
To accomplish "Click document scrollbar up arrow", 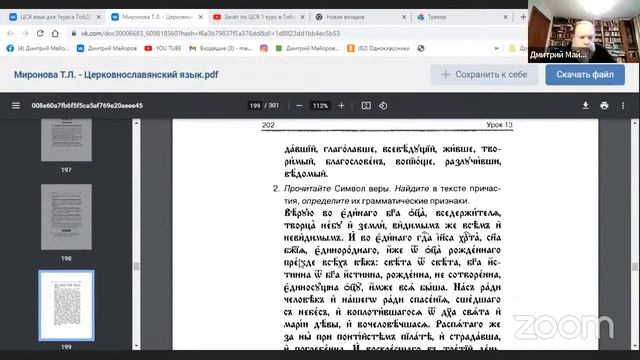I will (634, 123).
